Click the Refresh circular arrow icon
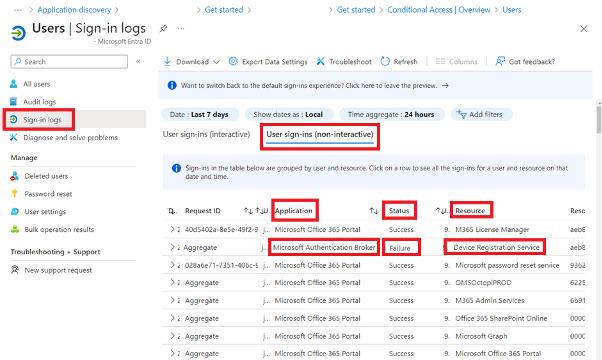The image size is (602, 360). [x=385, y=61]
